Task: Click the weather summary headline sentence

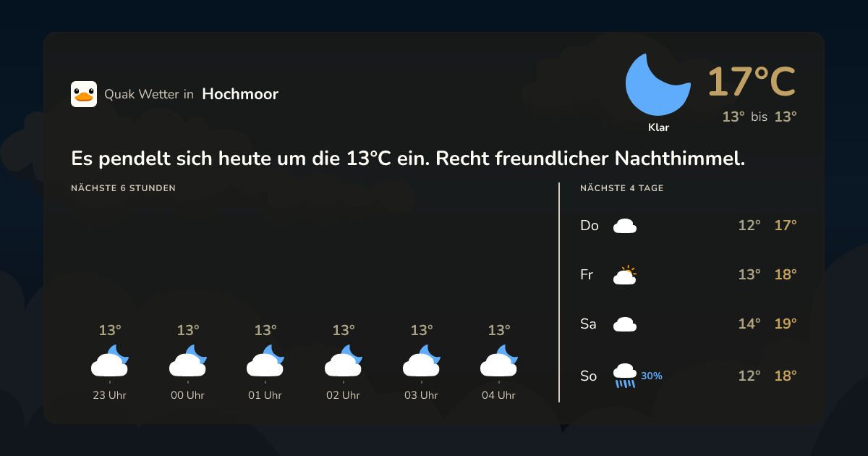Action: click(x=408, y=158)
